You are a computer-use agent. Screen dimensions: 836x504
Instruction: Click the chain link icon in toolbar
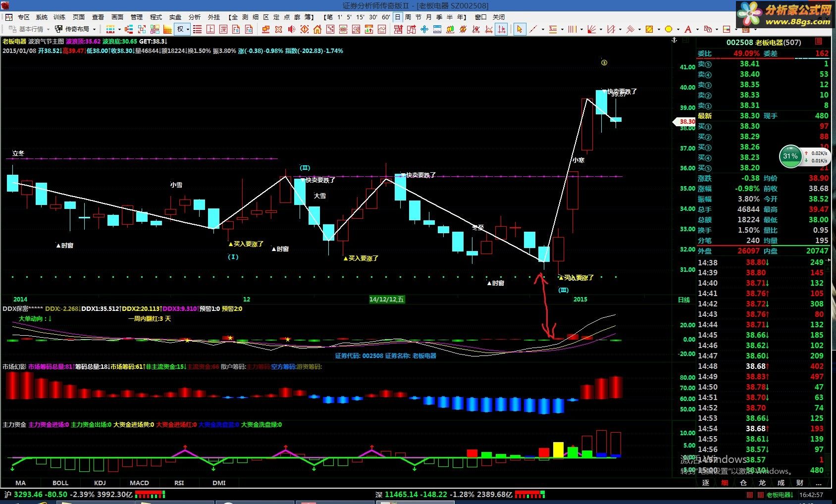point(343,29)
